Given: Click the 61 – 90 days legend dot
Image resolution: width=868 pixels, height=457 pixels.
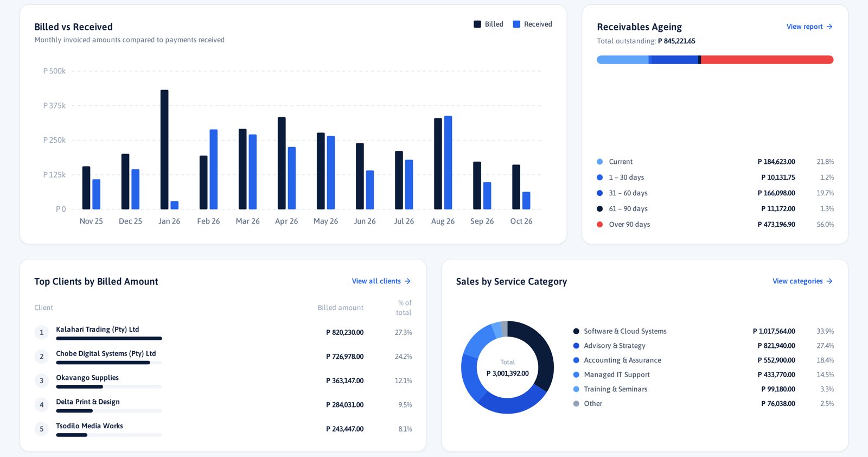Looking at the screenshot, I should click(599, 208).
